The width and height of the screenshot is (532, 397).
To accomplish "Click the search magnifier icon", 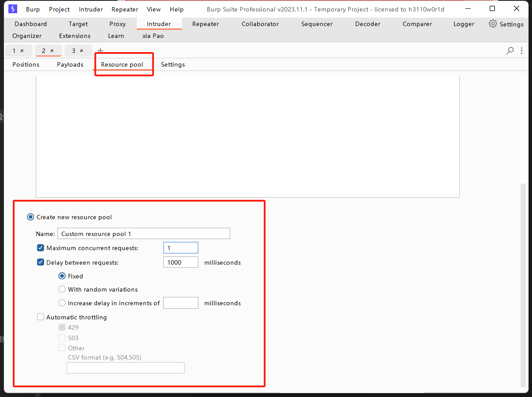I will click(x=510, y=51).
